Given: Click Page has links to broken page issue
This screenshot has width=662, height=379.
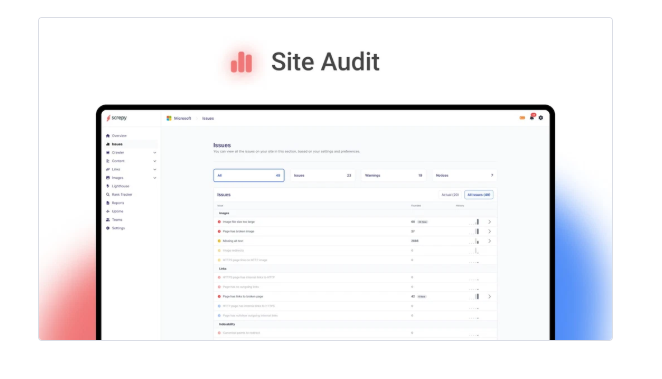Looking at the screenshot, I should pos(243,297).
